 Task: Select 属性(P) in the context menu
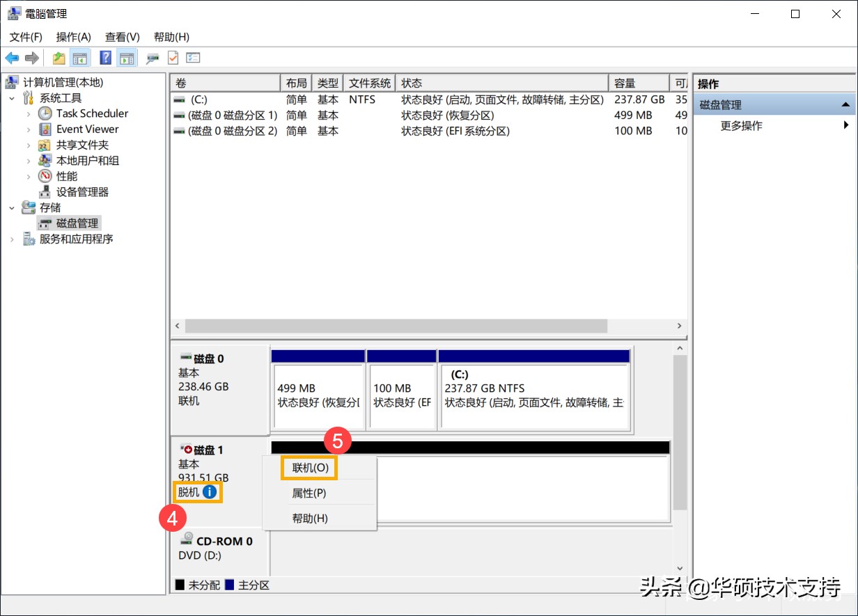[308, 493]
